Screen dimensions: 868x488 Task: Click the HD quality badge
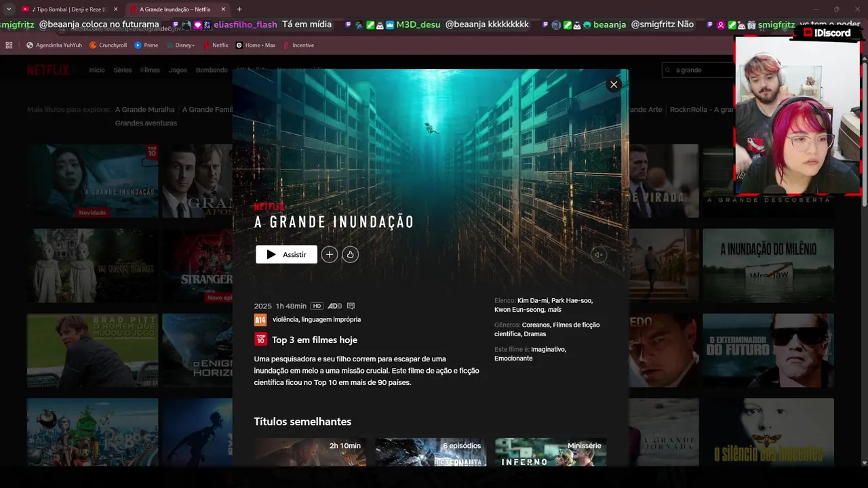317,306
